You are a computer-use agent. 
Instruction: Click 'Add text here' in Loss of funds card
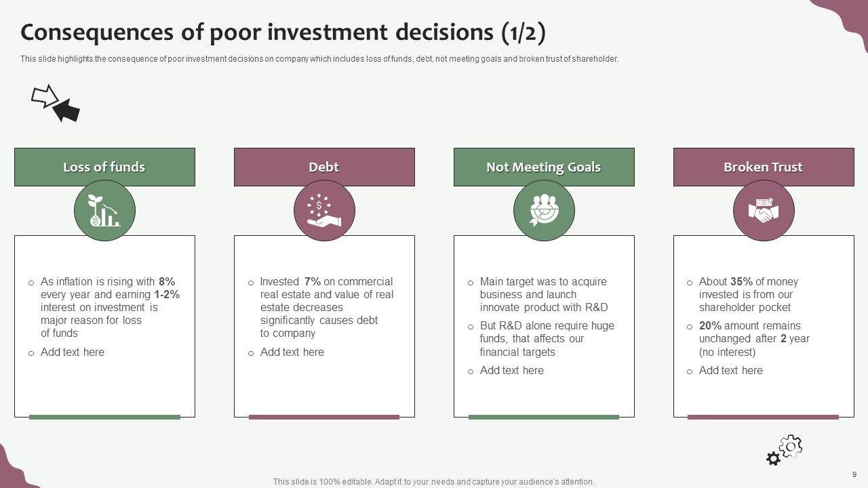73,352
